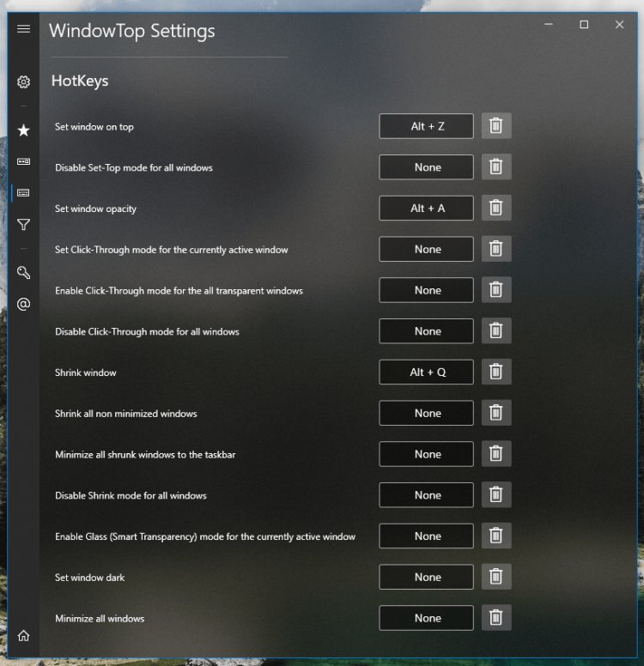Close the WindowTop Settings window
Screen dimensions: 644x666
pyautogui.click(x=619, y=25)
